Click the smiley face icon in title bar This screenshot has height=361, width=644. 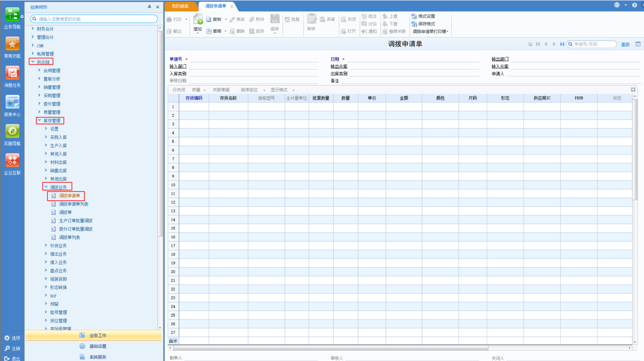coord(617,5)
